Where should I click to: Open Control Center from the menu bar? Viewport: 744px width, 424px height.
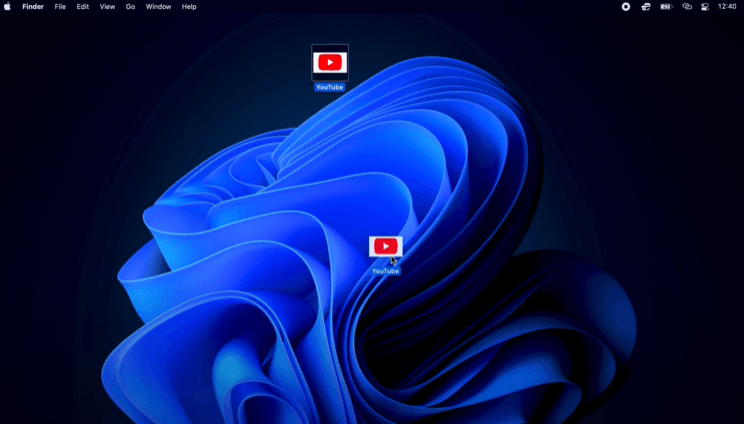pyautogui.click(x=705, y=7)
